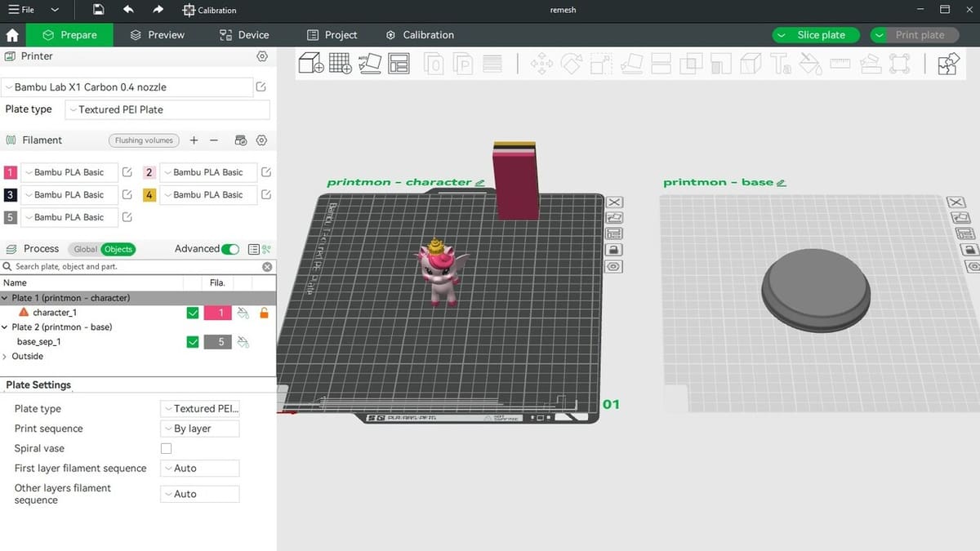Collapse Plate 1 printmon - character row
The height and width of the screenshot is (551, 980).
pyautogui.click(x=5, y=298)
